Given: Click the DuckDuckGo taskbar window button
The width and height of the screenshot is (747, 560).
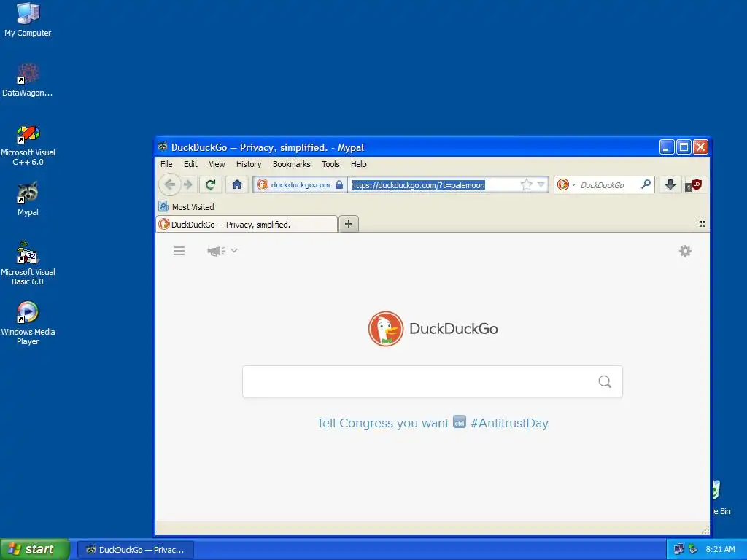Looking at the screenshot, I should (136, 550).
